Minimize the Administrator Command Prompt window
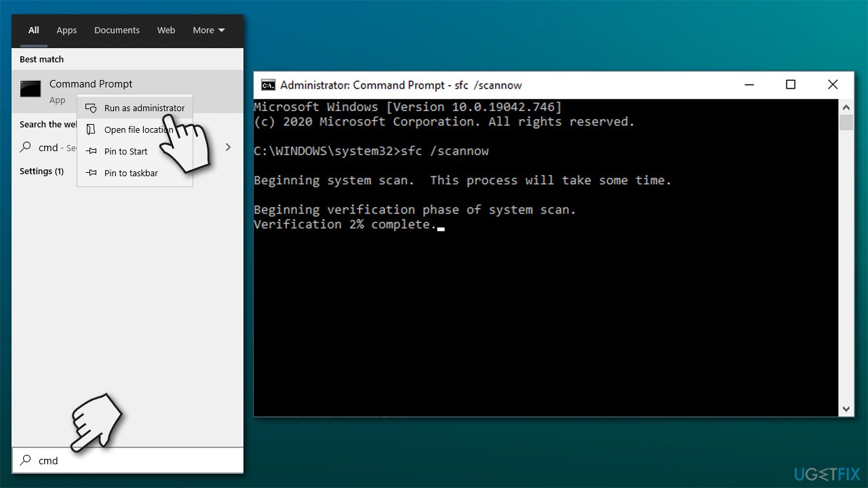This screenshot has width=868, height=488. tap(749, 85)
